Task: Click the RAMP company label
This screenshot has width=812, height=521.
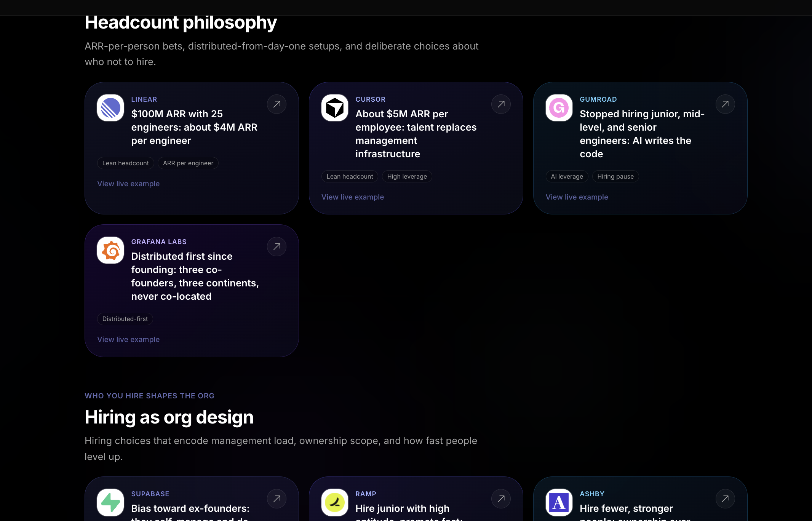Action: [x=366, y=494]
